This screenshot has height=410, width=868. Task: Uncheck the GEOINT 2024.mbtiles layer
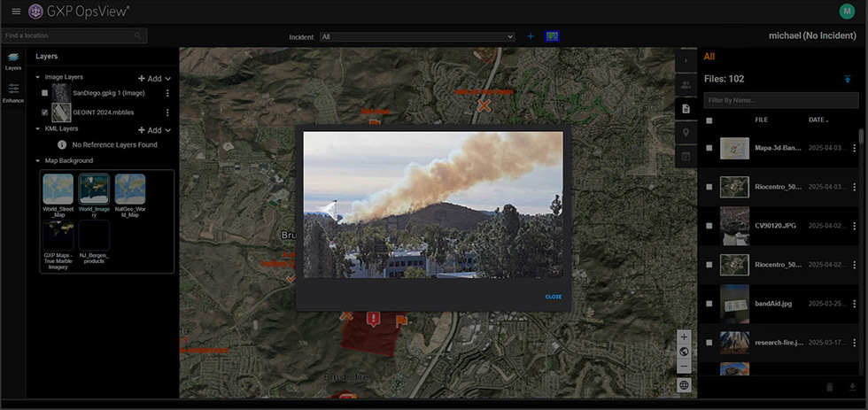[45, 112]
